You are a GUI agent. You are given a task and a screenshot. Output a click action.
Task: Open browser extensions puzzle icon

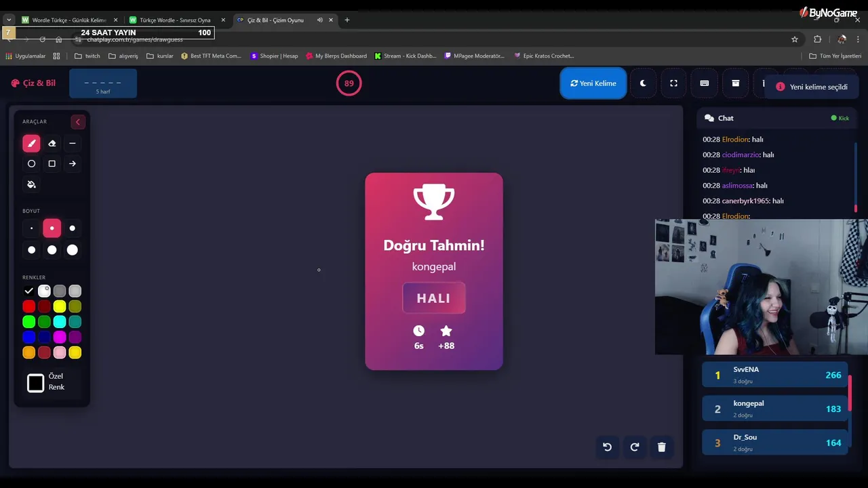818,39
